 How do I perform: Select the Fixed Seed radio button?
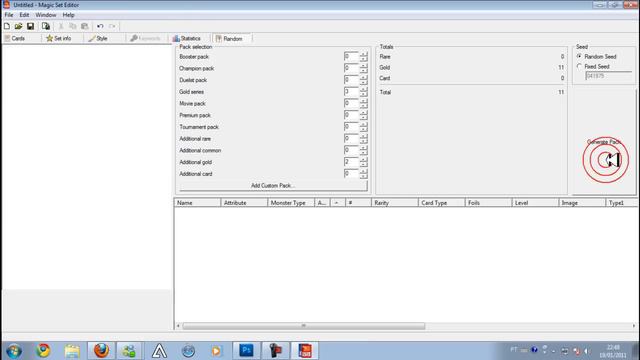579,66
